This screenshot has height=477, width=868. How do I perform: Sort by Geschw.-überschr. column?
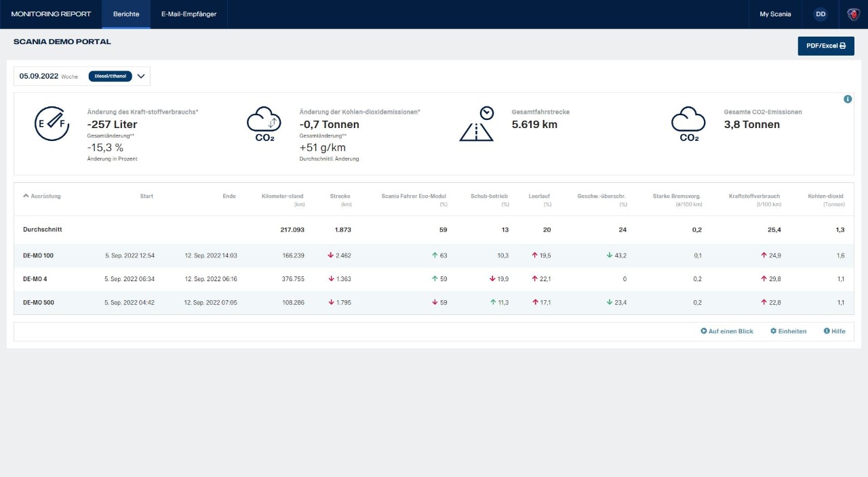click(601, 196)
